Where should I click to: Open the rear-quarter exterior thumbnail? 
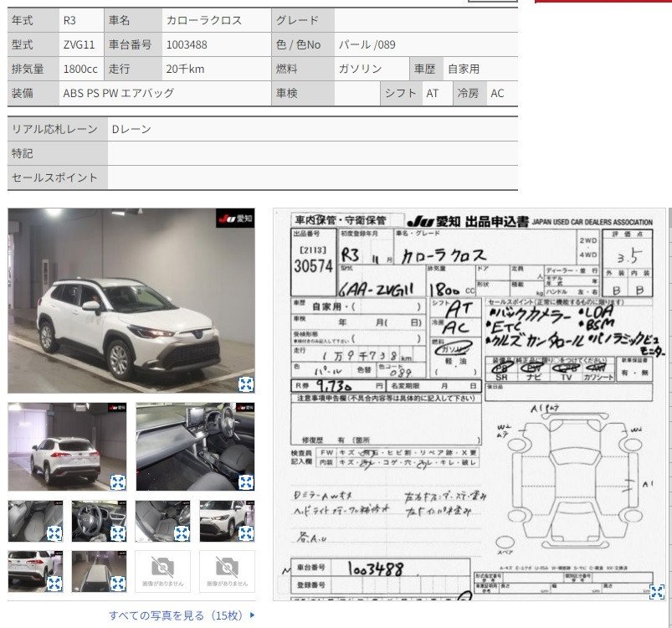point(35,571)
